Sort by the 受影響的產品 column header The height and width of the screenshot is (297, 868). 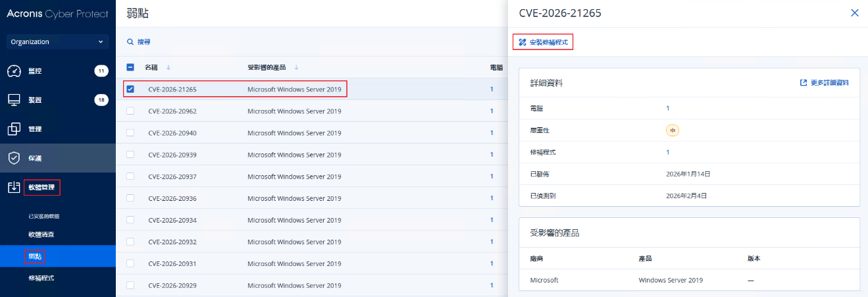268,67
